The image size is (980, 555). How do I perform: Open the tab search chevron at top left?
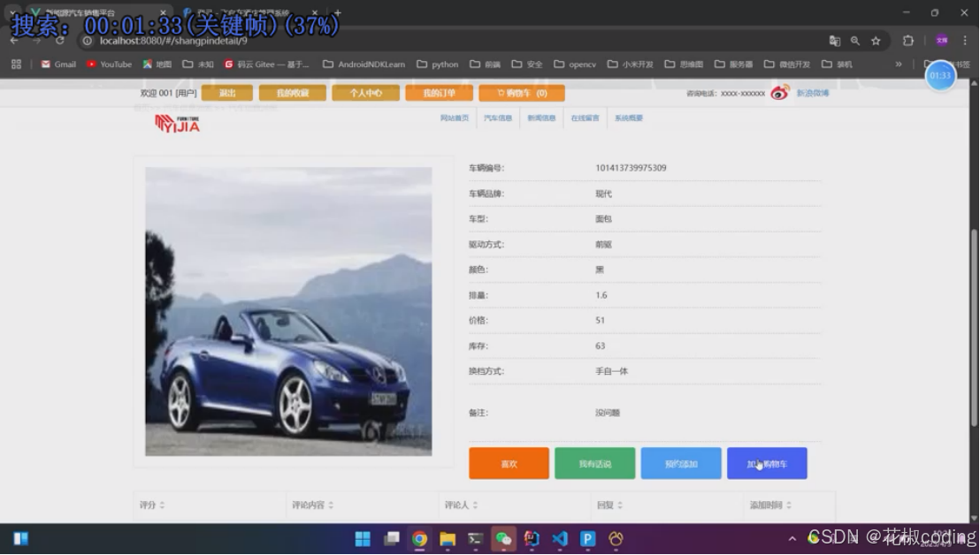tap(12, 12)
